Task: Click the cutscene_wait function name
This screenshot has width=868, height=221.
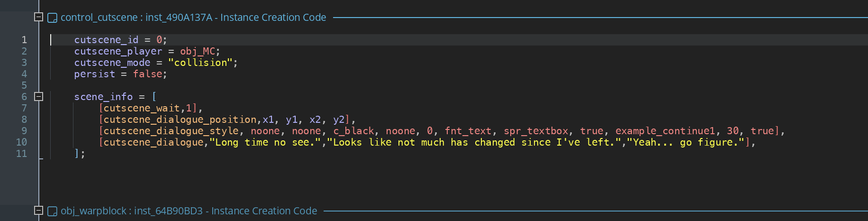Action: tap(142, 108)
